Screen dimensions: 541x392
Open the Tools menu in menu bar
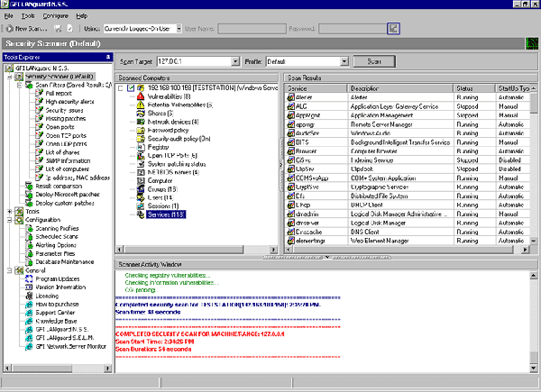click(30, 16)
